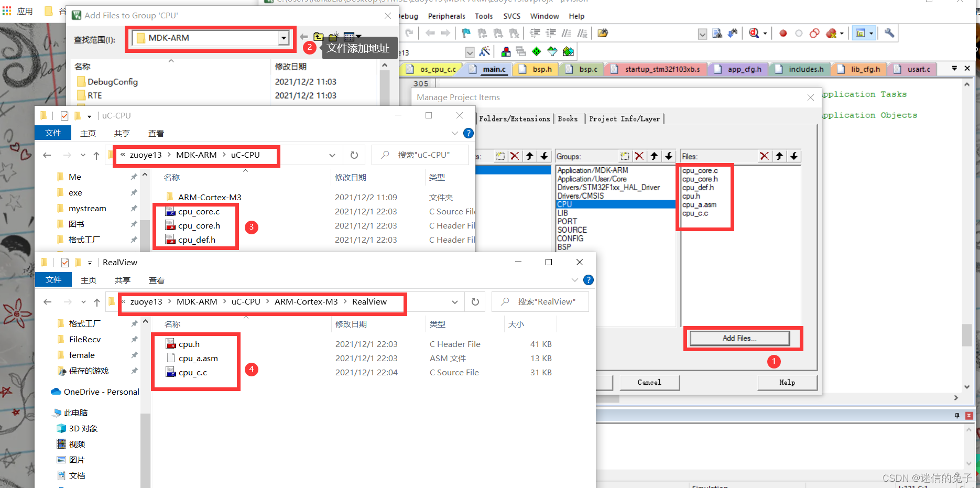Open the Folders/Extensions tab
Viewport: 980px width, 488px height.
[x=514, y=119]
